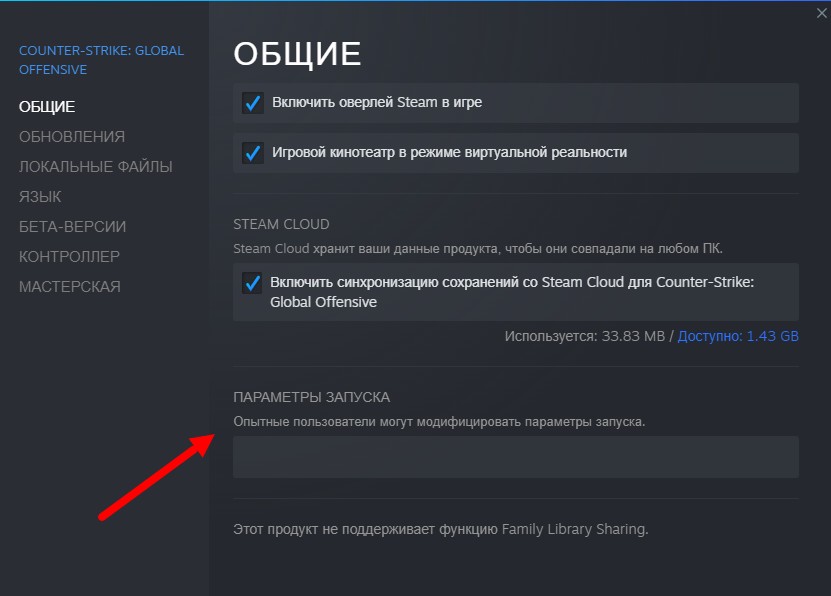Select ОБЩИЕ in the left sidebar
Viewport: 831px width, 596px height.
[47, 107]
